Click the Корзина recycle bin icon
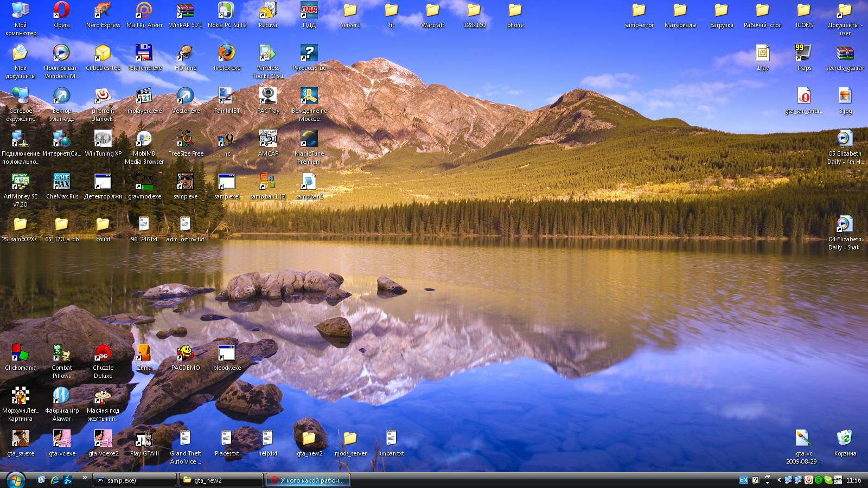This screenshot has width=868, height=488. click(845, 439)
